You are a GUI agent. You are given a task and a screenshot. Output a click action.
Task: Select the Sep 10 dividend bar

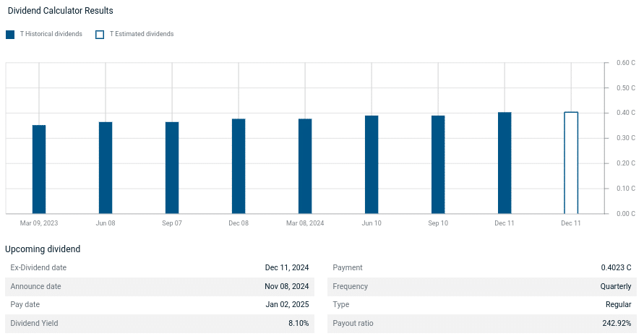[438, 165]
